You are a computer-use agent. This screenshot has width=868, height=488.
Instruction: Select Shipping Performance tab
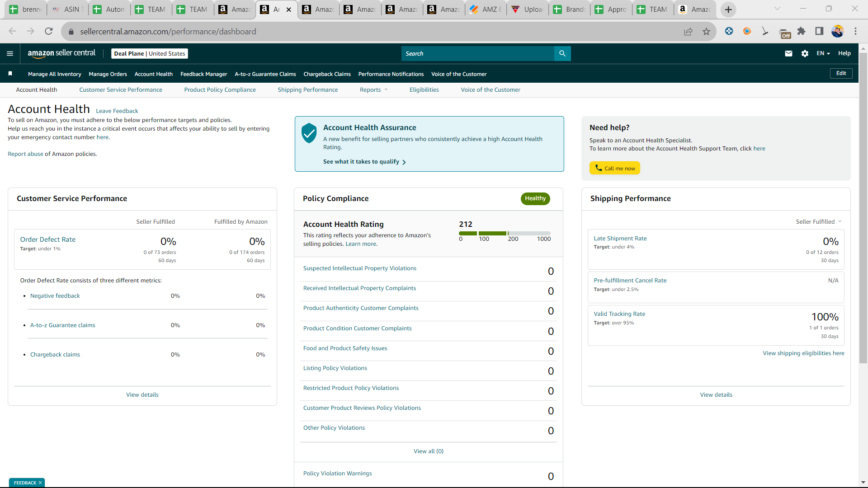tap(308, 89)
